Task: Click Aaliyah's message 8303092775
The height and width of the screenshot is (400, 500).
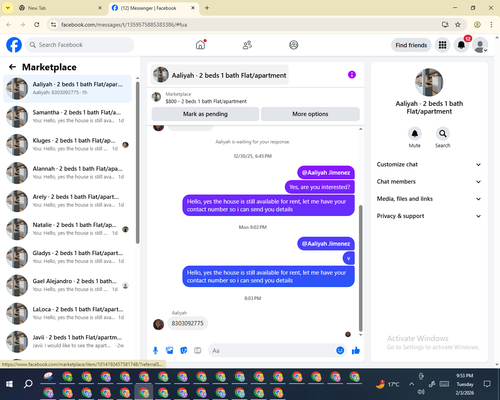Action: pos(187,323)
